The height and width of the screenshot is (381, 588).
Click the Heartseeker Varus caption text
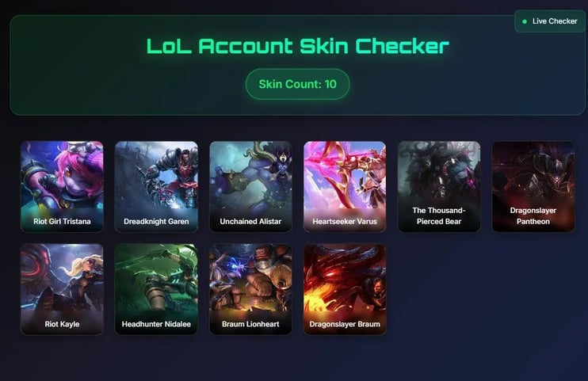coord(345,221)
